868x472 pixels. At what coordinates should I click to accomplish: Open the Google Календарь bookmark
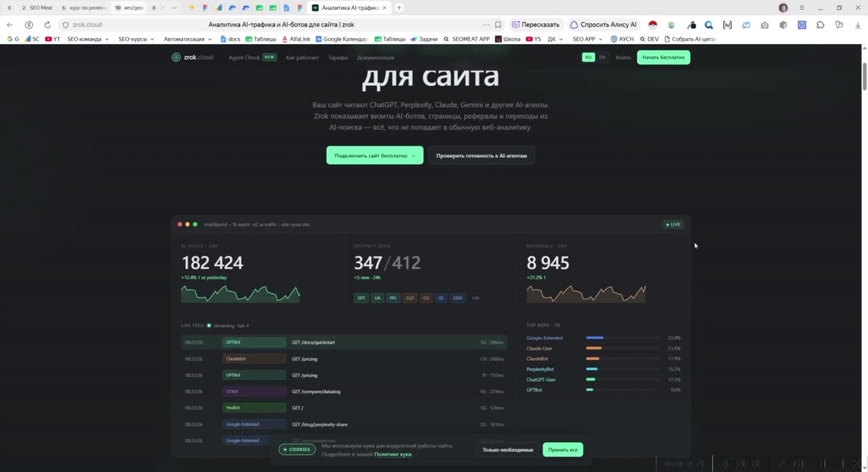tap(341, 39)
